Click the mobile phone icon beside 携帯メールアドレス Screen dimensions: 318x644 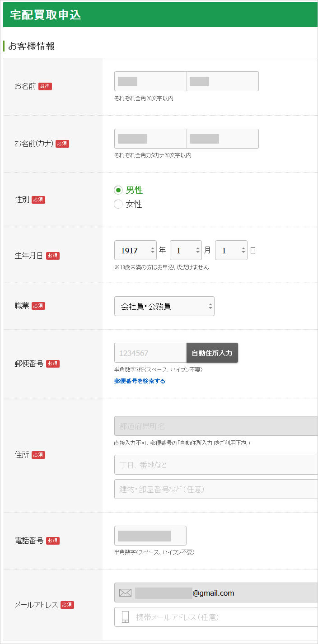point(125,617)
